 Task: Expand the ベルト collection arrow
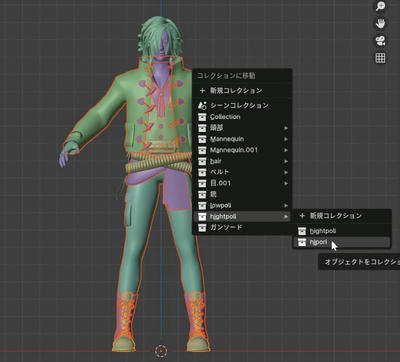pos(286,172)
